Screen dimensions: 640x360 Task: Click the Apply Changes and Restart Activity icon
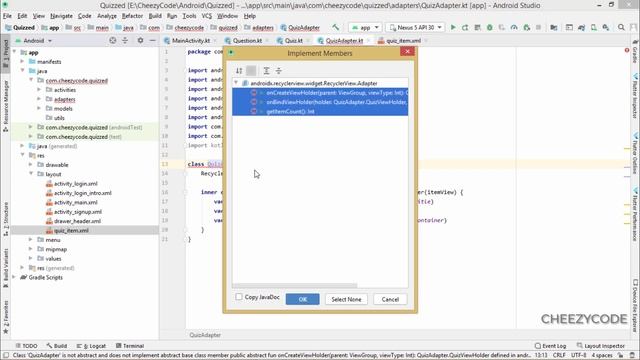point(465,27)
